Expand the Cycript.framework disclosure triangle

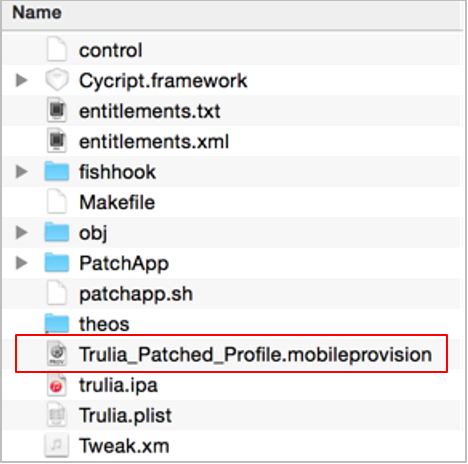(x=22, y=80)
